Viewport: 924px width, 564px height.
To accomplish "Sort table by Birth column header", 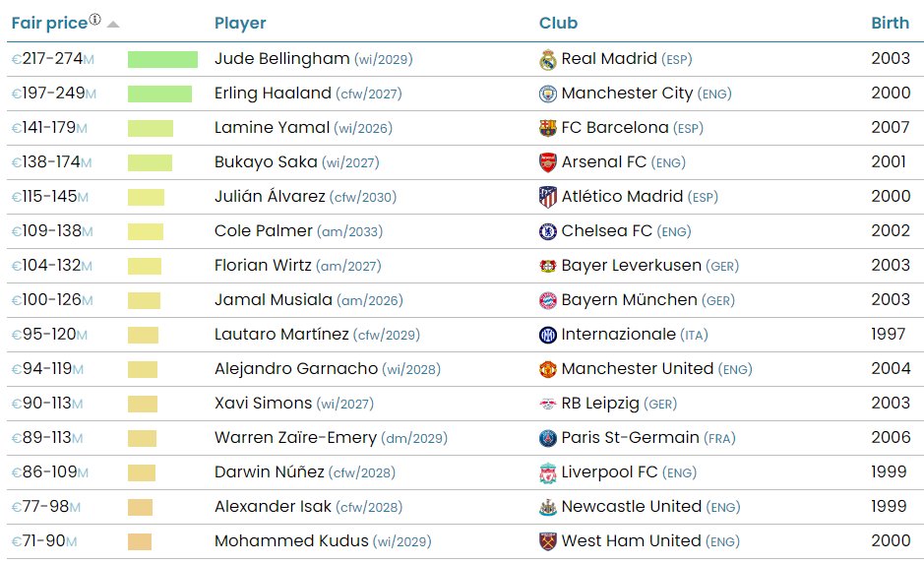I will click(890, 23).
